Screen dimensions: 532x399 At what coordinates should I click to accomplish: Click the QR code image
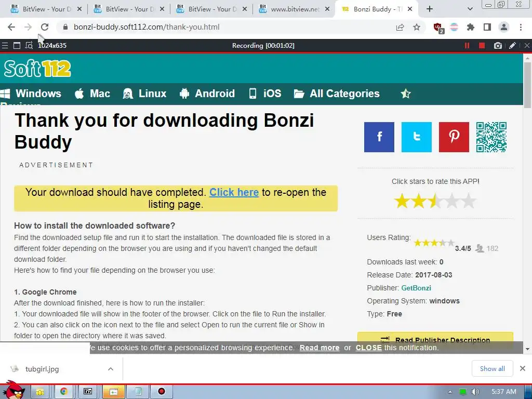coord(491,137)
